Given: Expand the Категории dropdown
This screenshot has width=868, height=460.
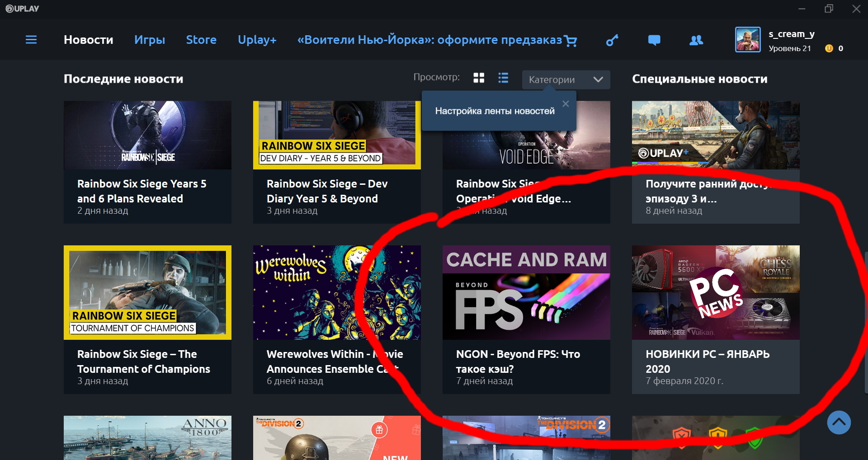Looking at the screenshot, I should coord(566,80).
